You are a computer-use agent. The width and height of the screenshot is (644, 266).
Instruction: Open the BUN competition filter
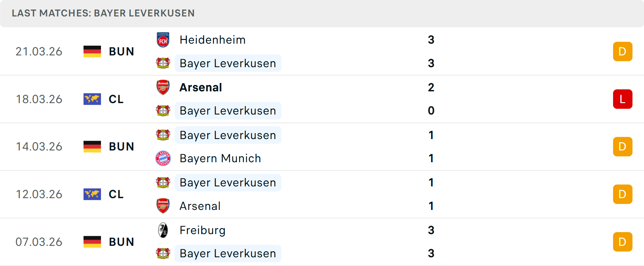(x=121, y=51)
